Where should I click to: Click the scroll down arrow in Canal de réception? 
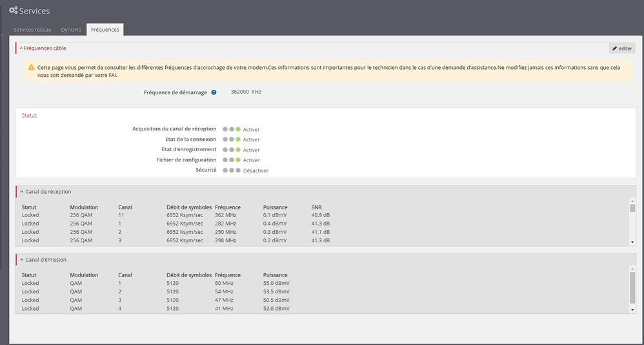click(x=632, y=242)
